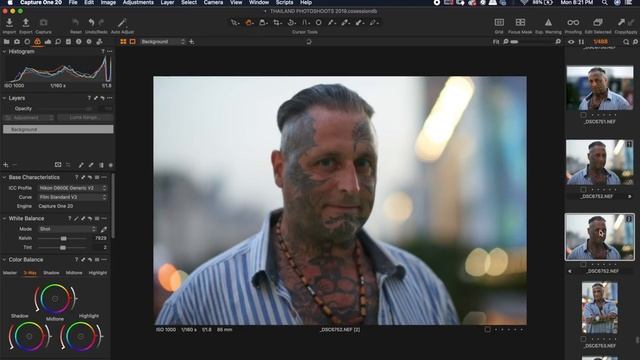Click the Import toolbar icon

click(x=9, y=23)
